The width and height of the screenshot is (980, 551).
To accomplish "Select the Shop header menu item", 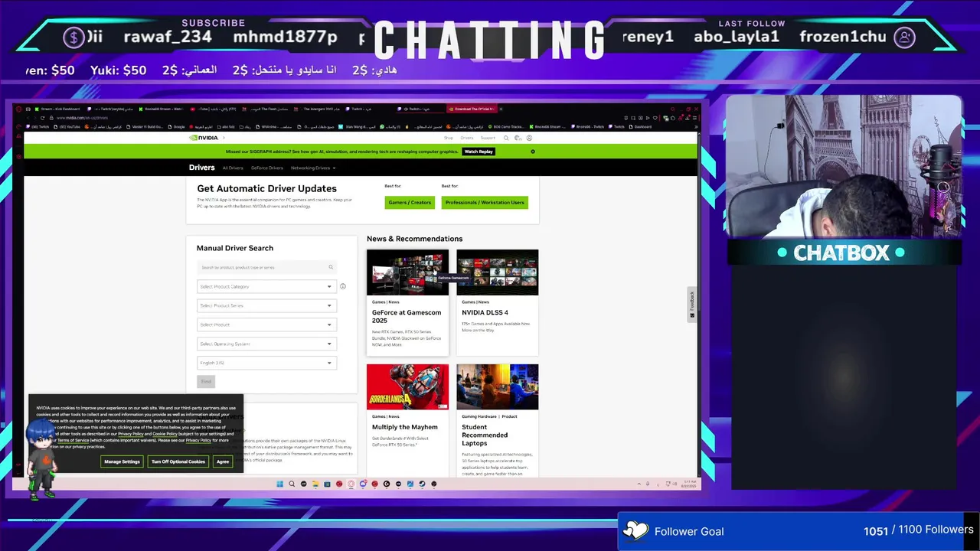I will (449, 138).
